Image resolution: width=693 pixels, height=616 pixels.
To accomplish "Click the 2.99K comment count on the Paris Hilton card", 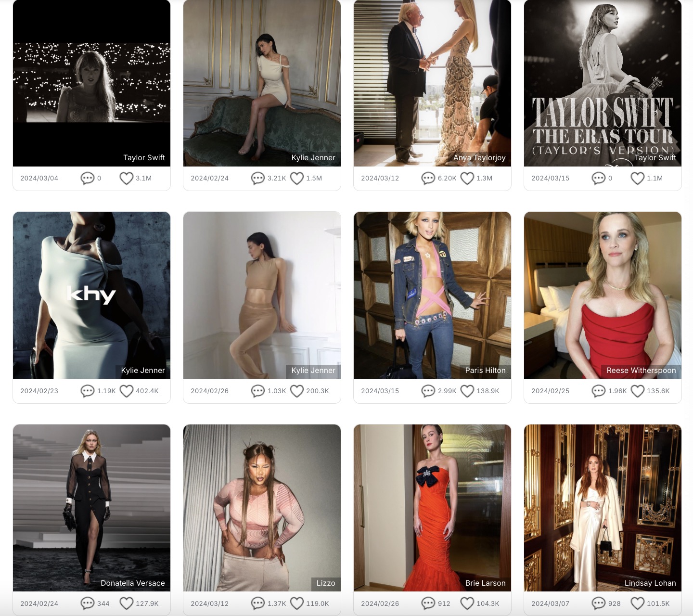I will click(447, 391).
